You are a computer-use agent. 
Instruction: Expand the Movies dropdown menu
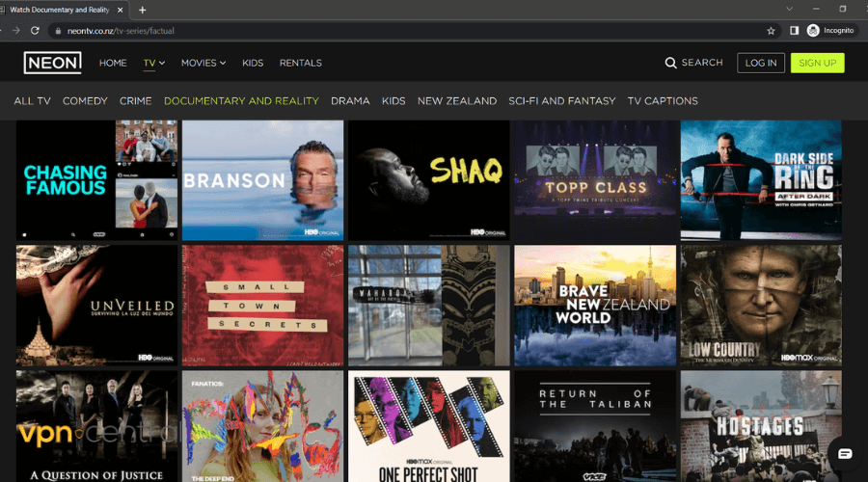[203, 63]
